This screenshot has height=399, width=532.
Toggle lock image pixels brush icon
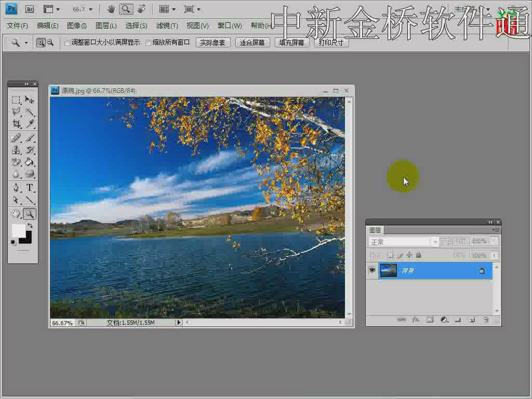click(400, 255)
